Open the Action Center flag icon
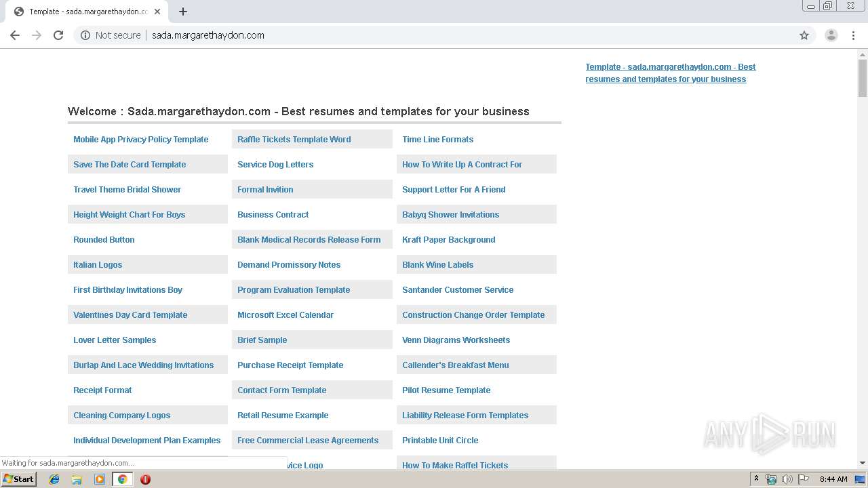The image size is (868, 488). pos(804,479)
